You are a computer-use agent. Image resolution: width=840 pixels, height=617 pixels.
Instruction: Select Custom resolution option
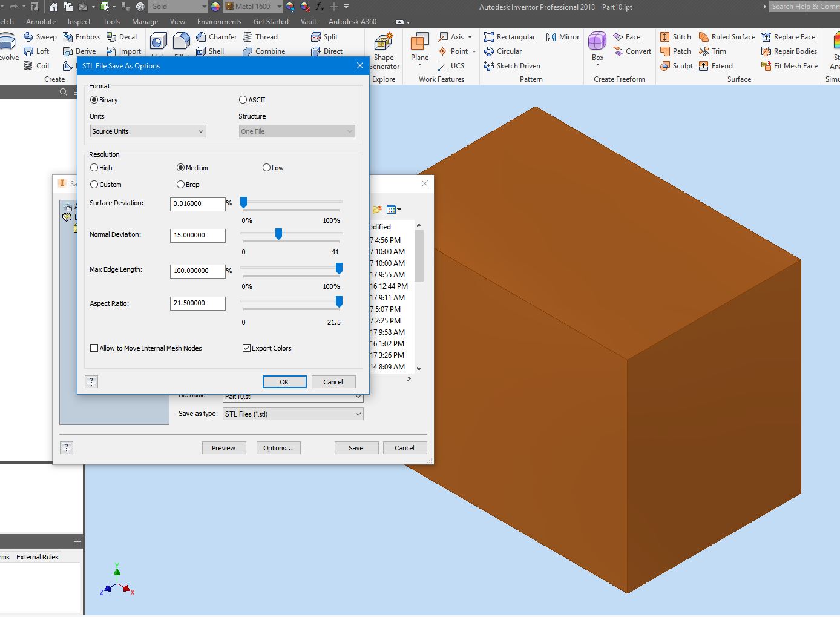coord(94,185)
